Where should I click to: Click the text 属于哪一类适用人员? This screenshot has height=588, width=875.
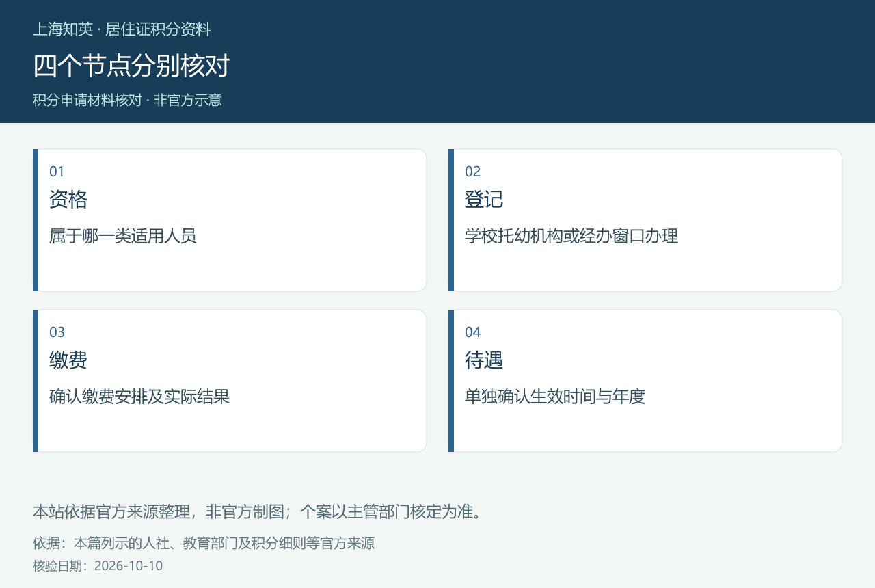coord(123,237)
